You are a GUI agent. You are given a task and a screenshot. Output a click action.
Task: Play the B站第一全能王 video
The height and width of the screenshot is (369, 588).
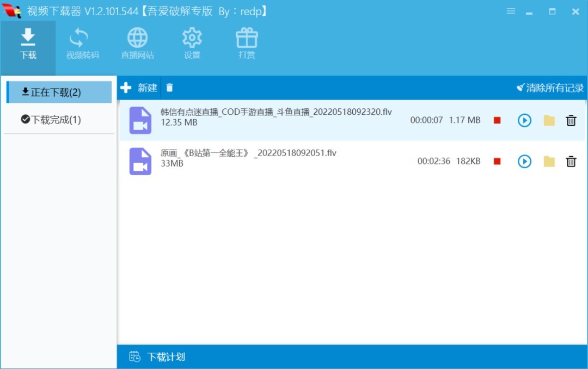click(x=524, y=161)
